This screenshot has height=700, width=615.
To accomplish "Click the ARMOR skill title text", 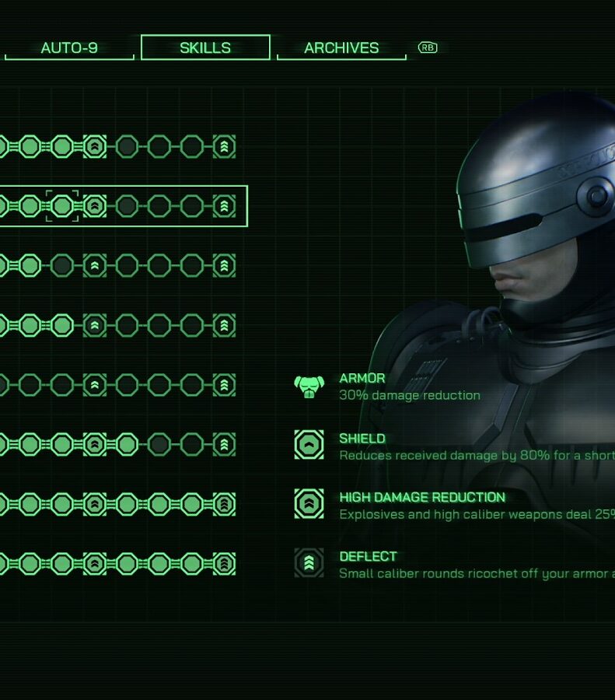I will (x=362, y=378).
